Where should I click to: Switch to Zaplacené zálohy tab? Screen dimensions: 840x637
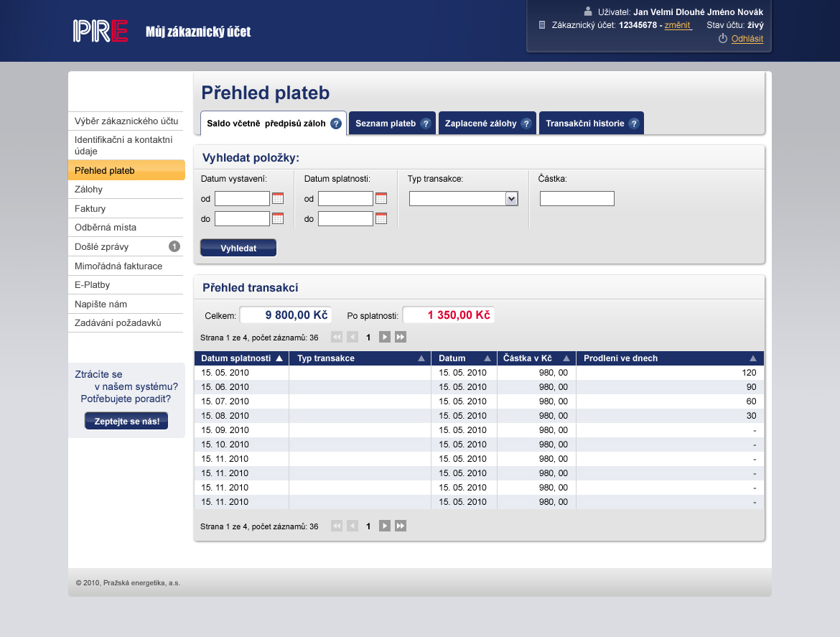coord(487,124)
